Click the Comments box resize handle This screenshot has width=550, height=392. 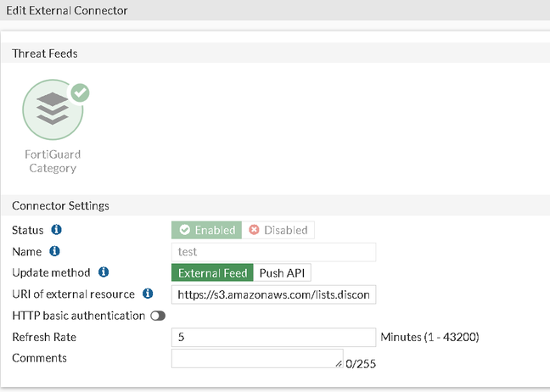click(339, 364)
